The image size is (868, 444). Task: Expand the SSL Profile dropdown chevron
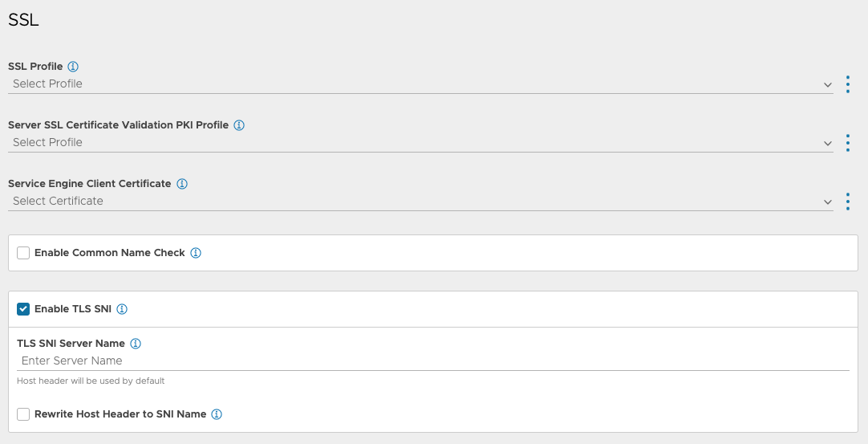828,84
